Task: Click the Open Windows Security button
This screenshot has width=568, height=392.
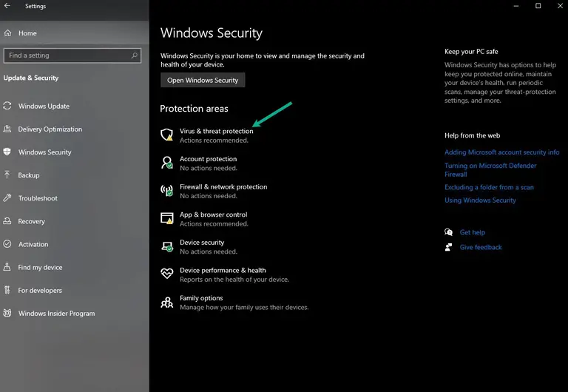Action: click(x=203, y=80)
